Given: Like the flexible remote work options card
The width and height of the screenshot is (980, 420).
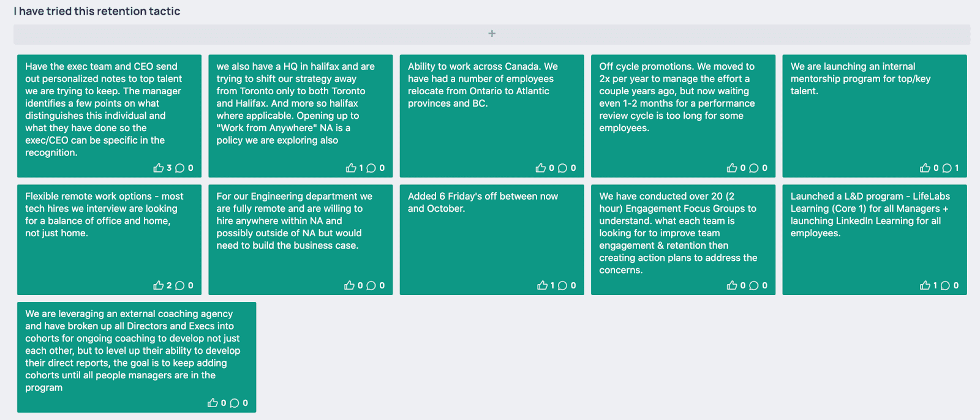Looking at the screenshot, I should [x=159, y=285].
